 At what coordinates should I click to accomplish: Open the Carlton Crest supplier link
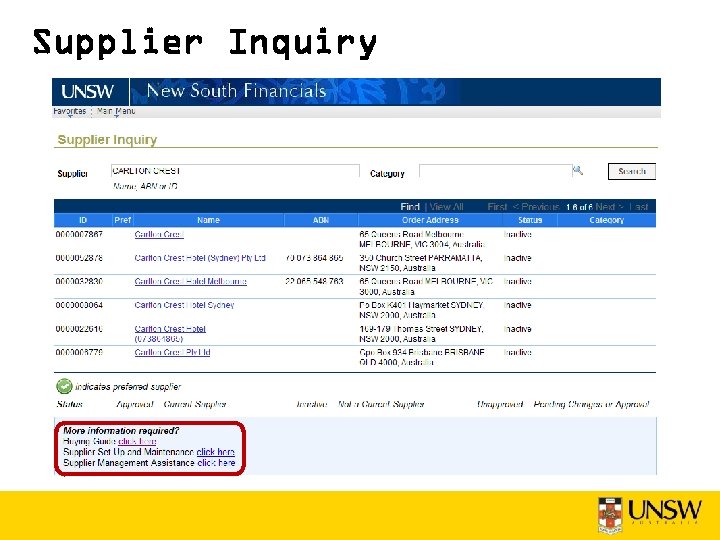[159, 234]
